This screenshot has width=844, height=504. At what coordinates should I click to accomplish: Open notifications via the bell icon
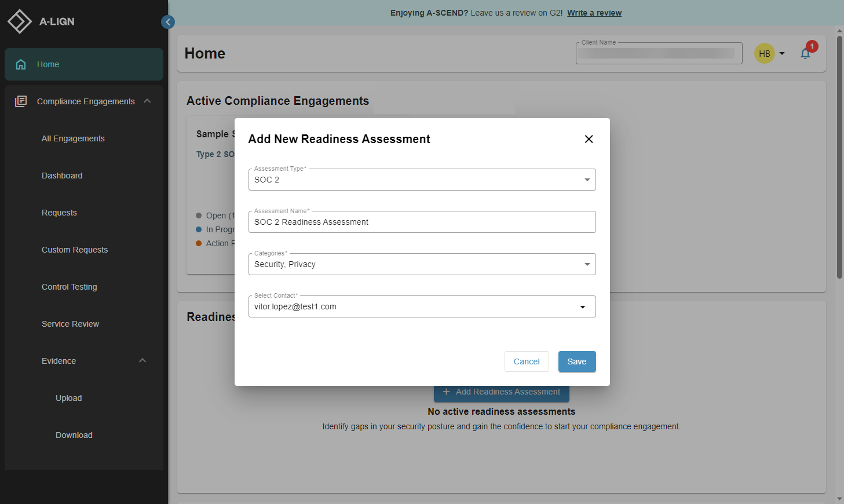point(806,53)
